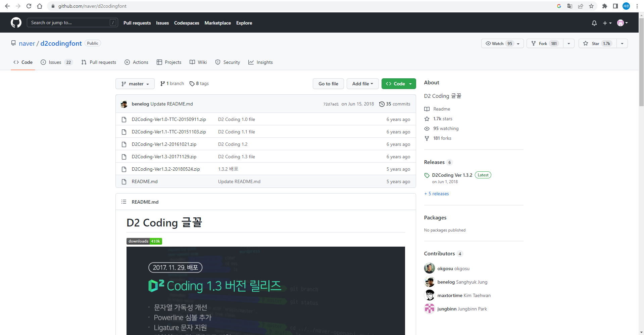Open Pull requests in top navigation
The height and width of the screenshot is (335, 644).
pos(137,23)
